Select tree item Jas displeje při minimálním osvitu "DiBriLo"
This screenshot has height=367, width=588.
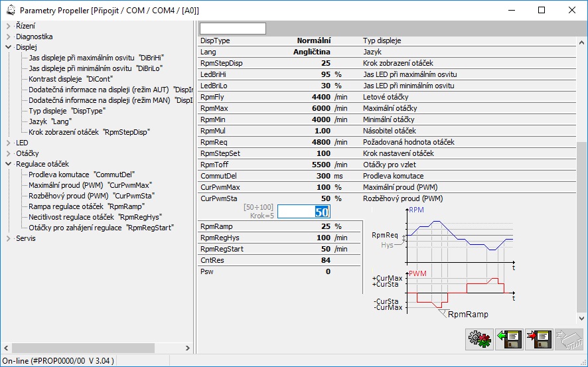click(x=96, y=68)
